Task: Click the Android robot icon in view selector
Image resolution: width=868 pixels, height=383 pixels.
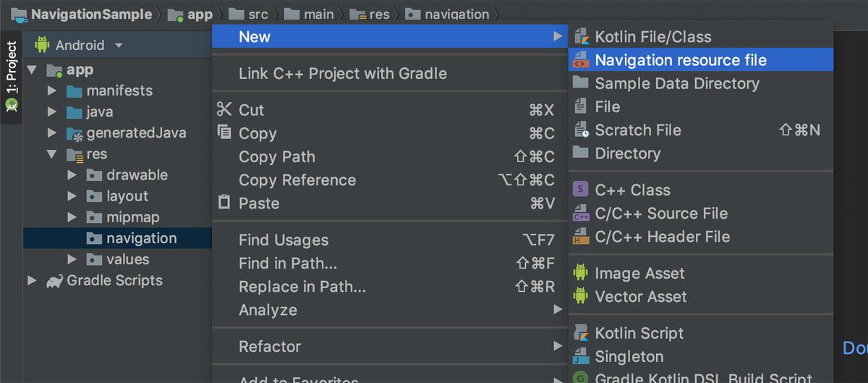Action: (x=41, y=45)
